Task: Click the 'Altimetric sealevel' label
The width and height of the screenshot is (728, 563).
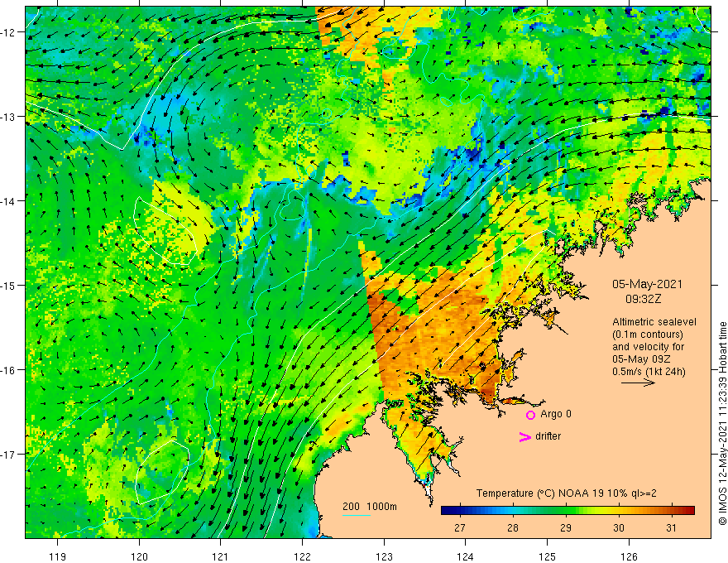Action: click(x=654, y=322)
